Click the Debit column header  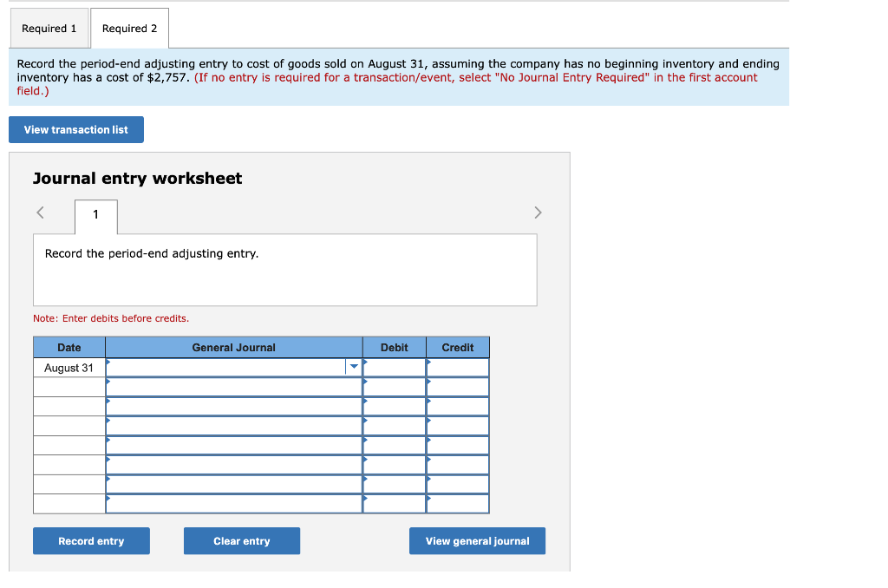(x=395, y=347)
